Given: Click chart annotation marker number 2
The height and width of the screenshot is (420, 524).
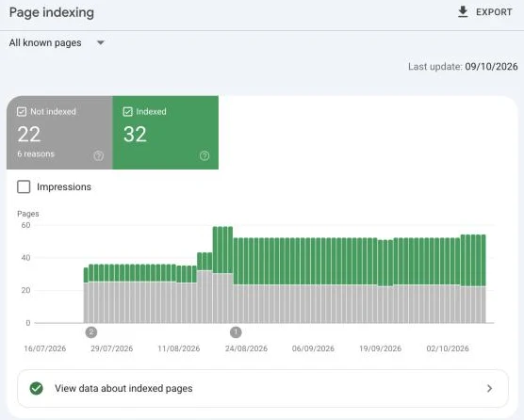Looking at the screenshot, I should pyautogui.click(x=91, y=332).
